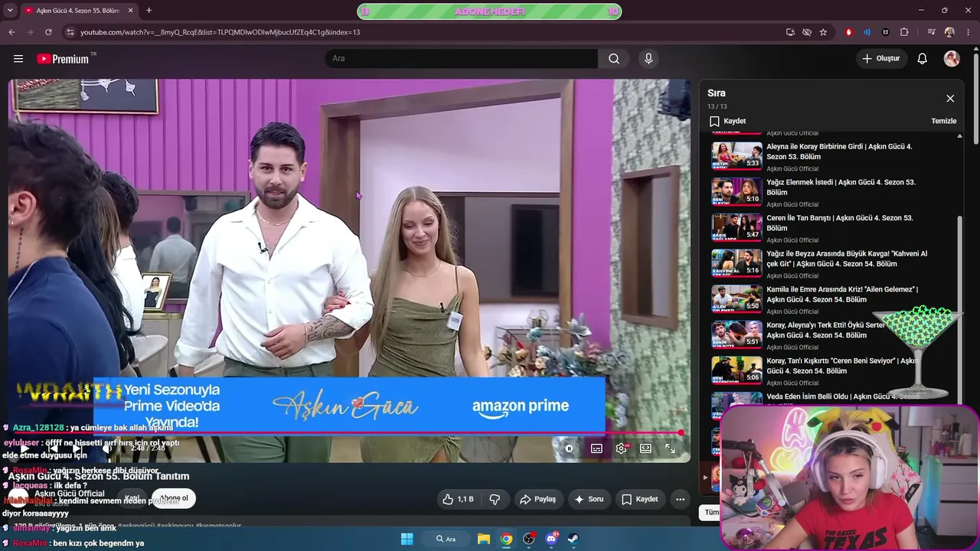Open the 5:16 duration queue thumbnail

coord(737,263)
